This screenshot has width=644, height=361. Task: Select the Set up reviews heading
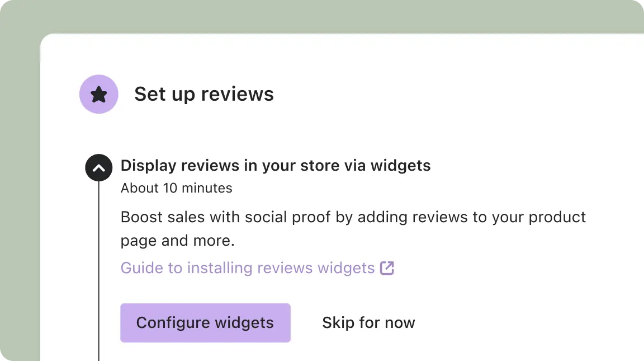[203, 94]
